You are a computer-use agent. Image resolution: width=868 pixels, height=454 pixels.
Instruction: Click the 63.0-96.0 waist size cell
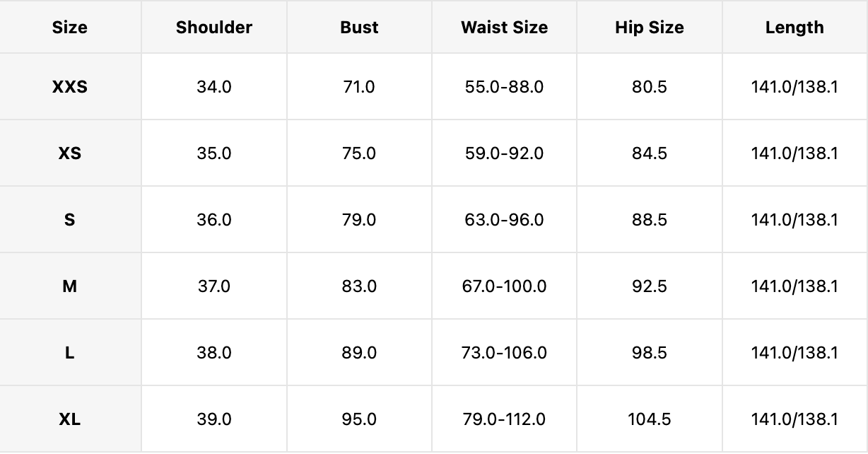[x=504, y=220]
